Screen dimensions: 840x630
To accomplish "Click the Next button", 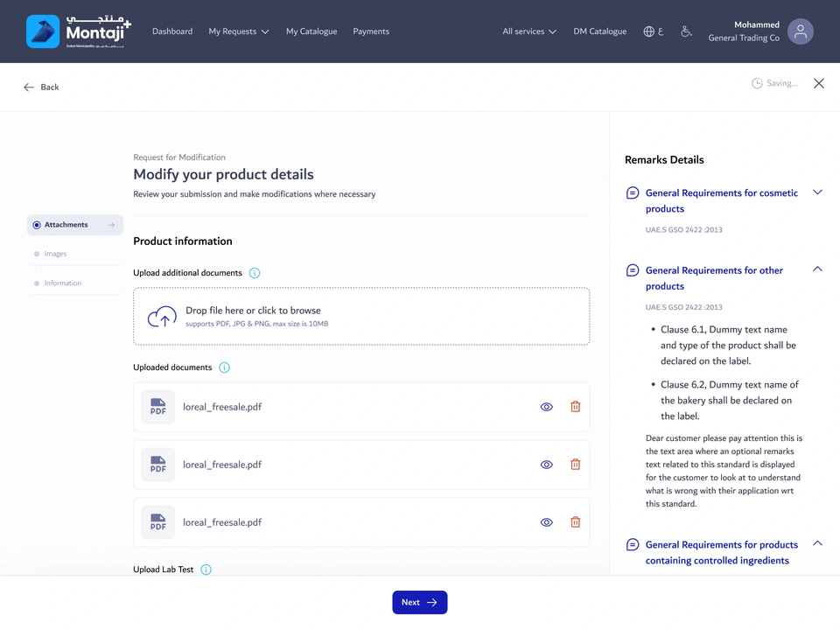I will coord(419,602).
